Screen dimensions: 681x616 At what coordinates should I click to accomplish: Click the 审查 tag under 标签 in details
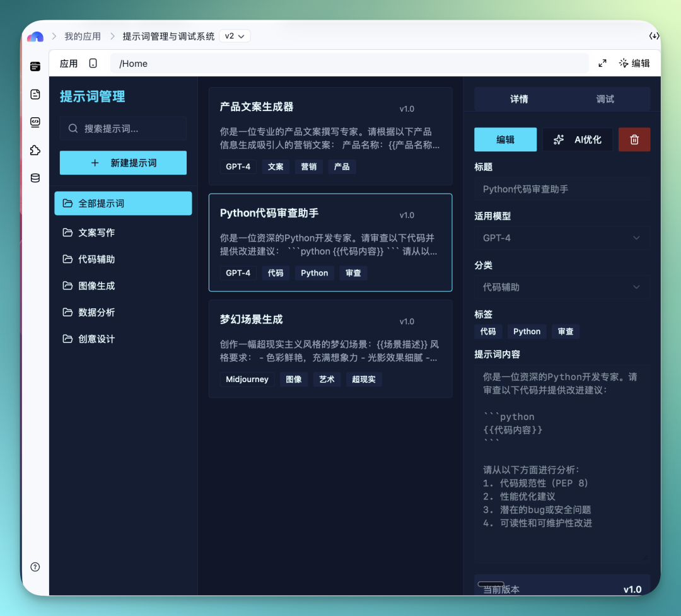566,332
